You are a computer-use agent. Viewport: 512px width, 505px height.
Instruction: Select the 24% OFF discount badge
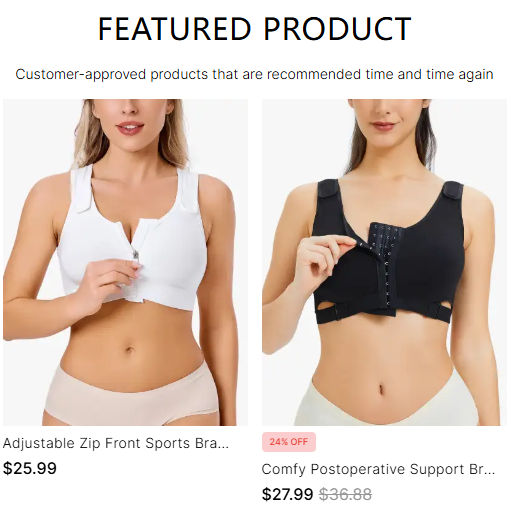[x=289, y=442]
